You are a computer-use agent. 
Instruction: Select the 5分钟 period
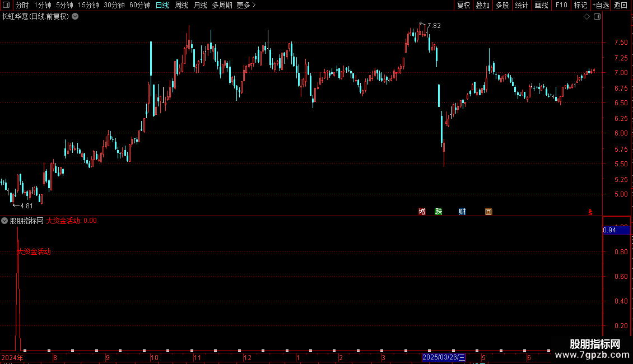(64, 5)
